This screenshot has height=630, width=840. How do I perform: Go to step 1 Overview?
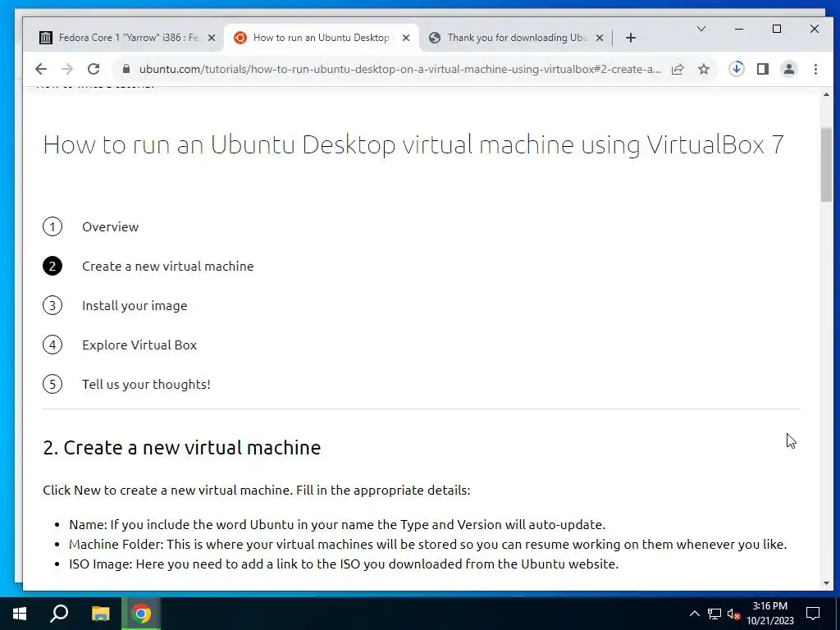[x=111, y=226]
